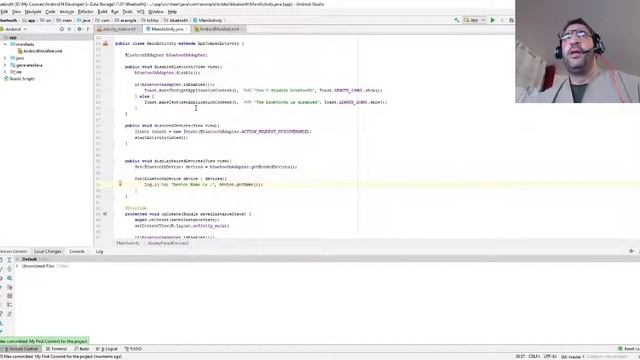Open the TODO tool window
The height and width of the screenshot is (360, 640).
click(133, 349)
